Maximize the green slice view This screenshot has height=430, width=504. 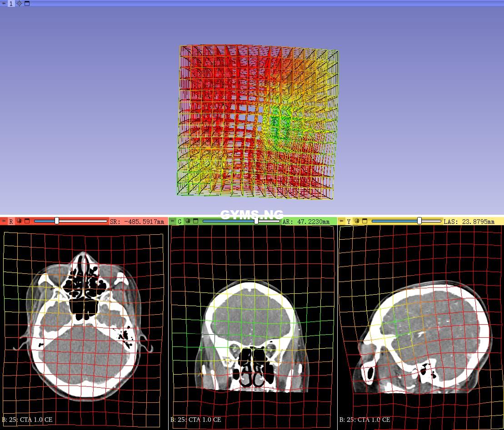[x=196, y=221]
